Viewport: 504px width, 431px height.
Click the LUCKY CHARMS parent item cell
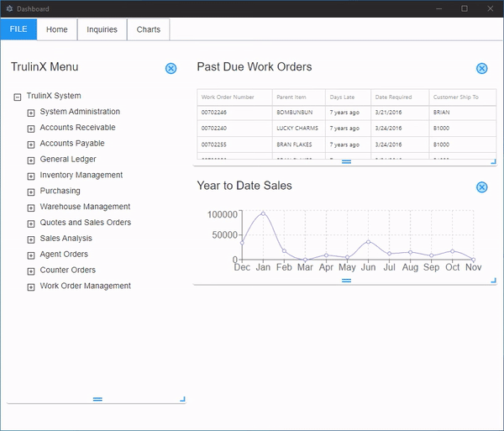coord(299,129)
